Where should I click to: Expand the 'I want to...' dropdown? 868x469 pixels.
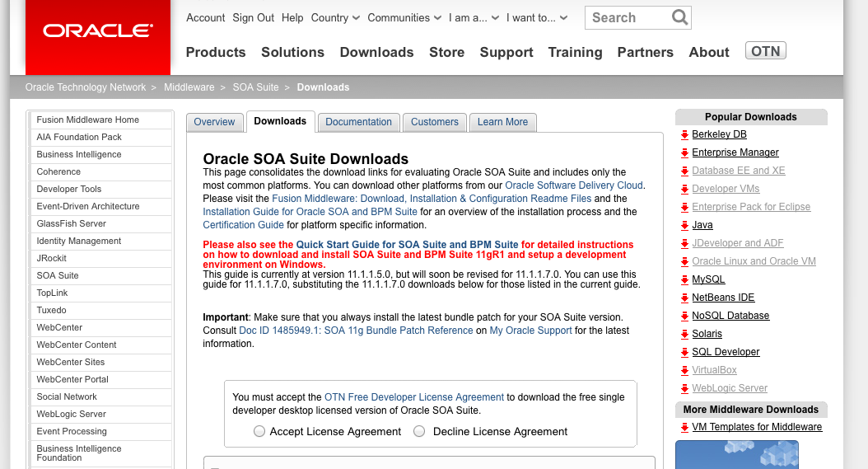(x=536, y=18)
